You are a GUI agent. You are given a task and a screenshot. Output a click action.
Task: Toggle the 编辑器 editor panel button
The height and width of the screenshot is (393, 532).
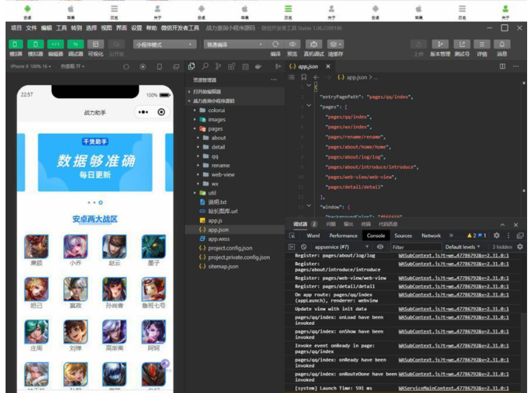[55, 45]
